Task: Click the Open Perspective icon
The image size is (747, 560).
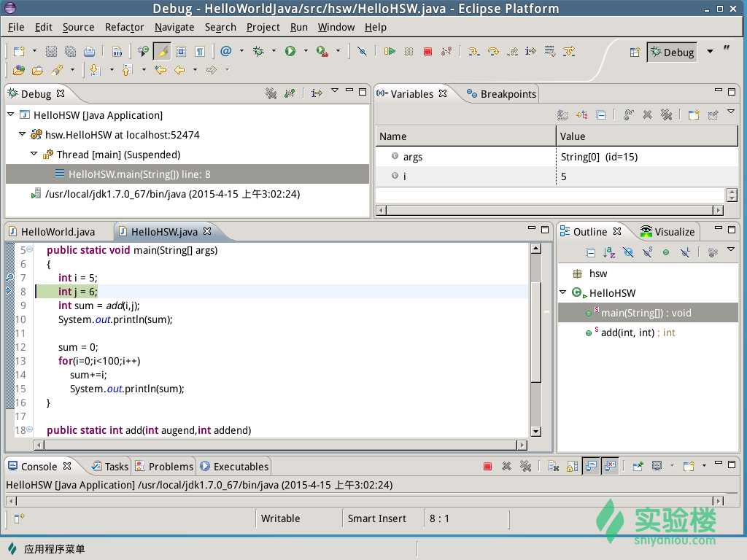Action: pyautogui.click(x=635, y=52)
